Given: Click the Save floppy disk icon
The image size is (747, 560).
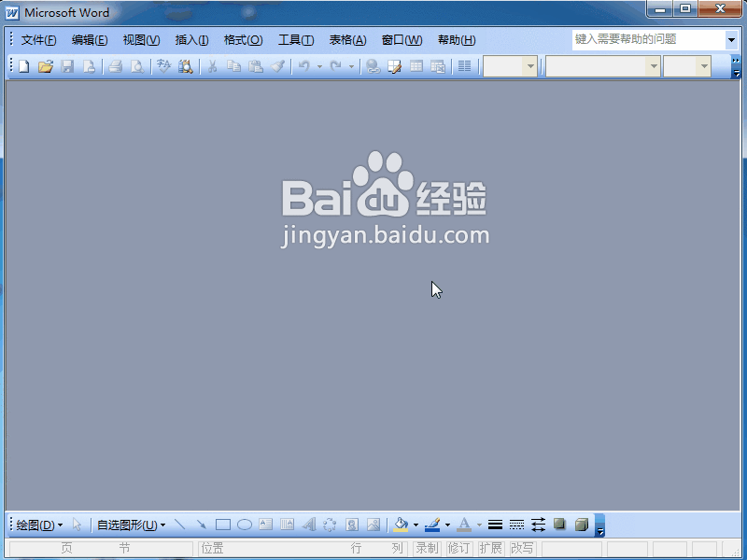Looking at the screenshot, I should coord(67,66).
